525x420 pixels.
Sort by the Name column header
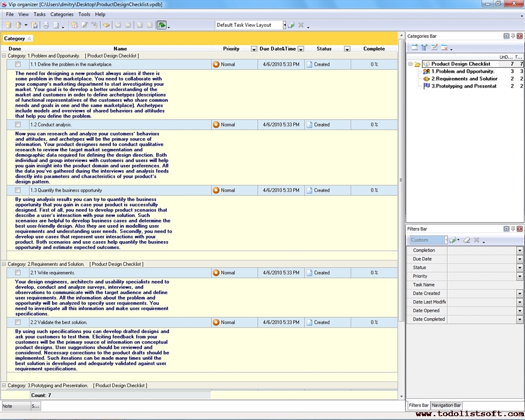120,49
